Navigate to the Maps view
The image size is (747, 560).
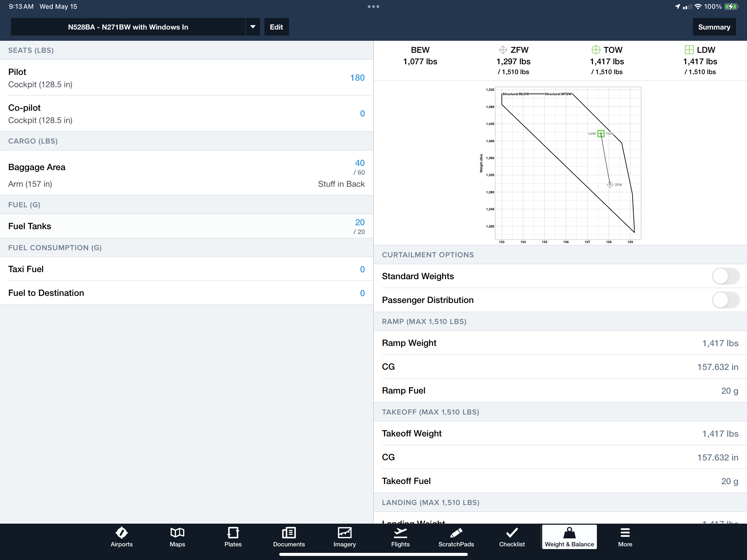click(x=177, y=537)
